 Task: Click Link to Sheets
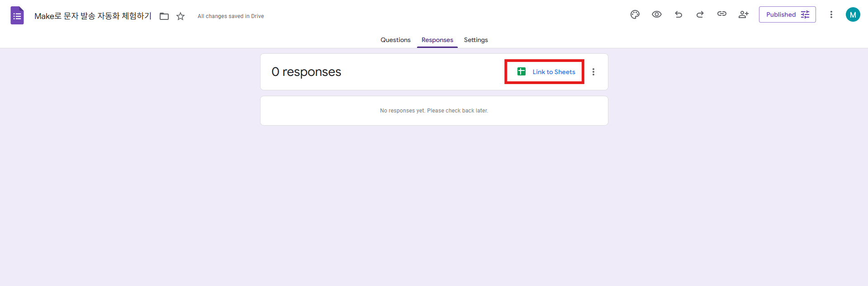point(554,72)
